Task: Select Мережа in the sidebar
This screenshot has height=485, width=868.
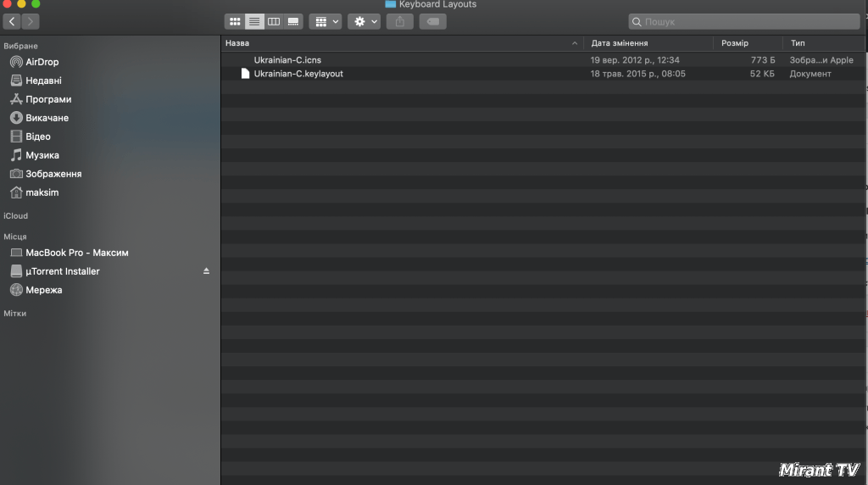Action: [x=43, y=290]
